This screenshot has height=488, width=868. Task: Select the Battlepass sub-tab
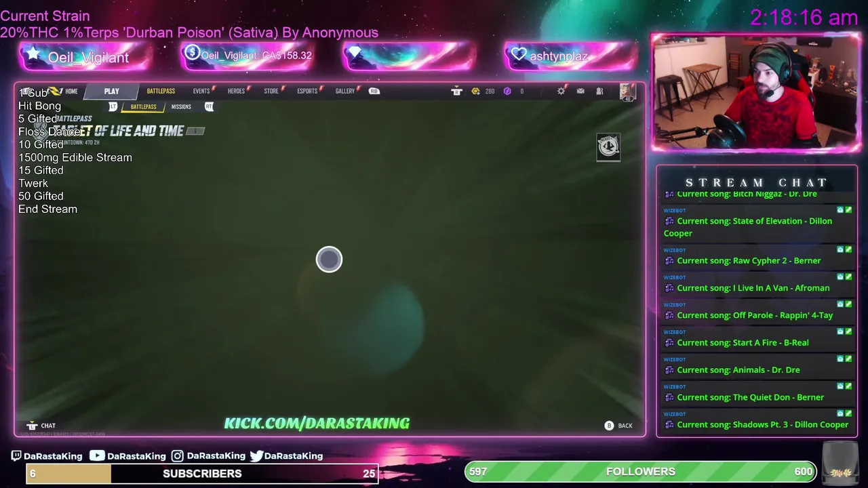click(x=143, y=106)
